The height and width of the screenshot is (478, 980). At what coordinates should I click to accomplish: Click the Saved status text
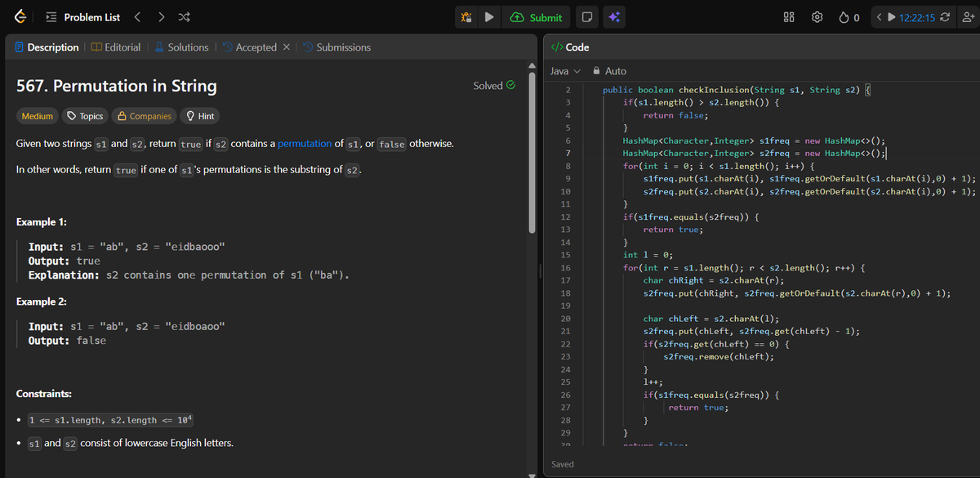coord(563,464)
